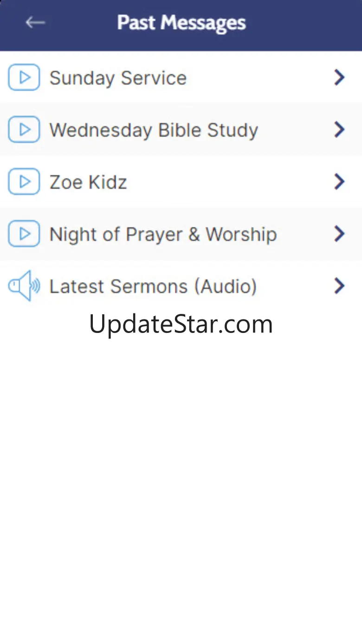Click the UpdateStar.com watermark text
The width and height of the screenshot is (362, 644).
(181, 324)
